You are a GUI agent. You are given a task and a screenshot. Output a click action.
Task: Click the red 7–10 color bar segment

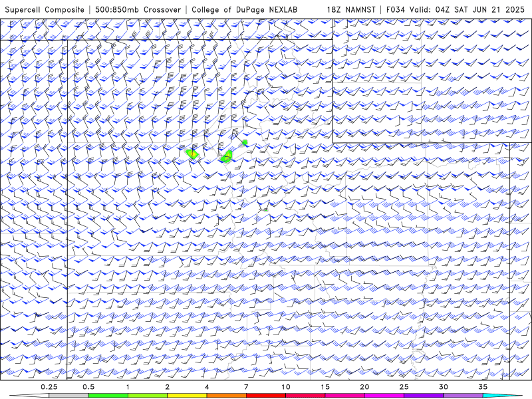(x=265, y=396)
